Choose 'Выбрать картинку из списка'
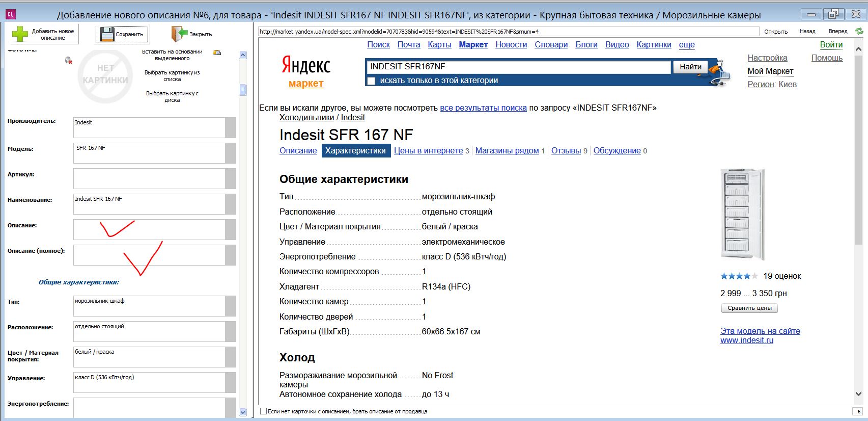Image resolution: width=868 pixels, height=421 pixels. tap(172, 76)
